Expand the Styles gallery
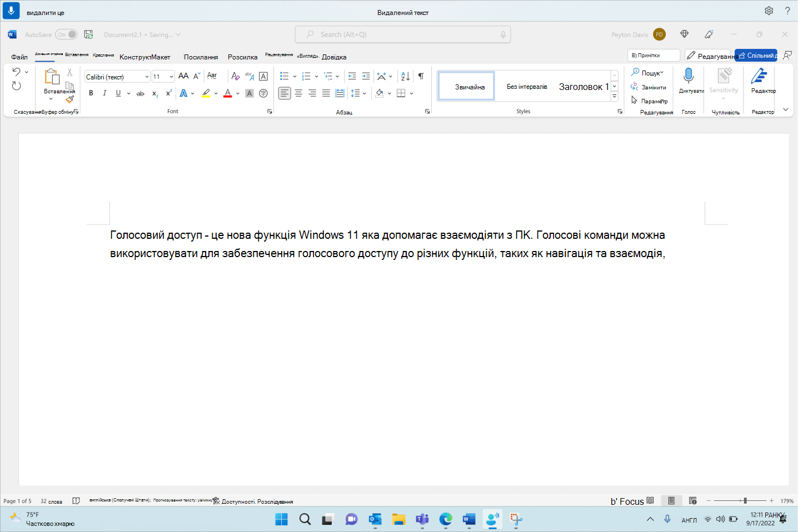Viewport: 798px width, 532px height. 615,96
